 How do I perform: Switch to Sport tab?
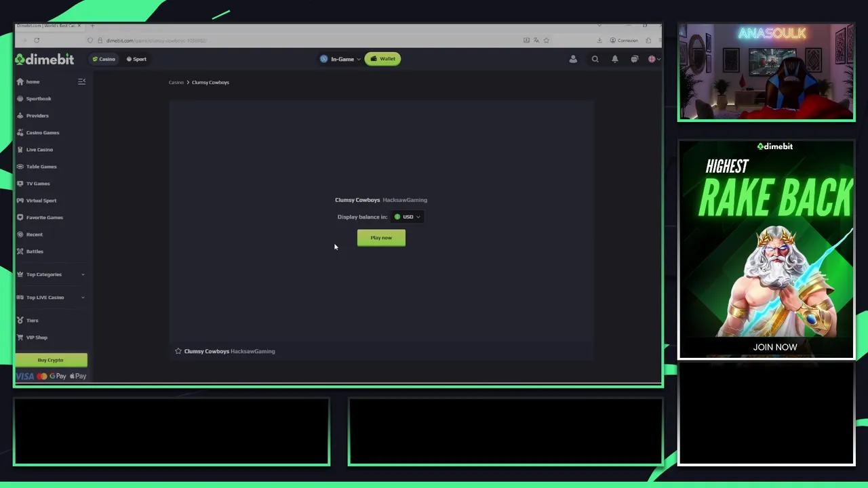[136, 59]
